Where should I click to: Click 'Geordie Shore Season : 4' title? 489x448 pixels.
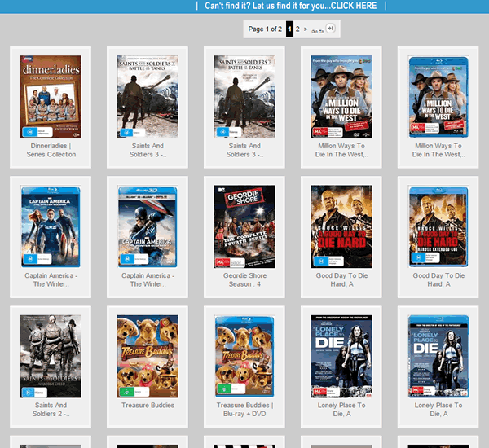pos(244,279)
